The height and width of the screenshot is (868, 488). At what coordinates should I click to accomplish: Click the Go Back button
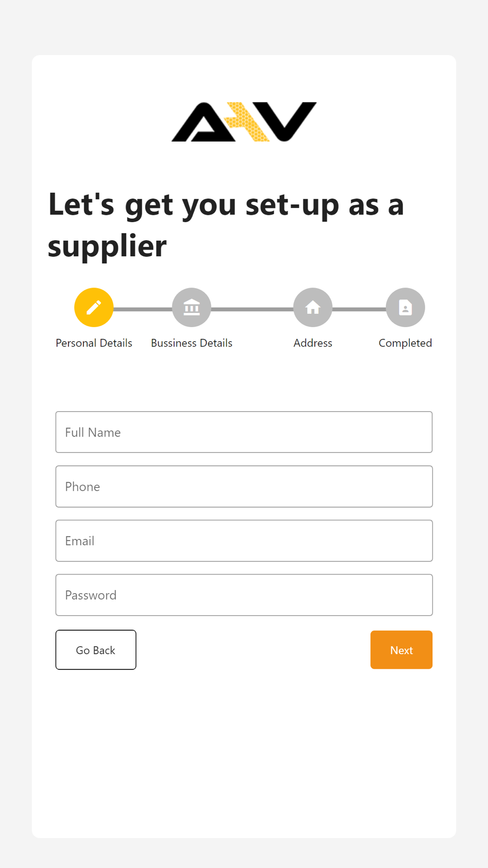pos(96,650)
